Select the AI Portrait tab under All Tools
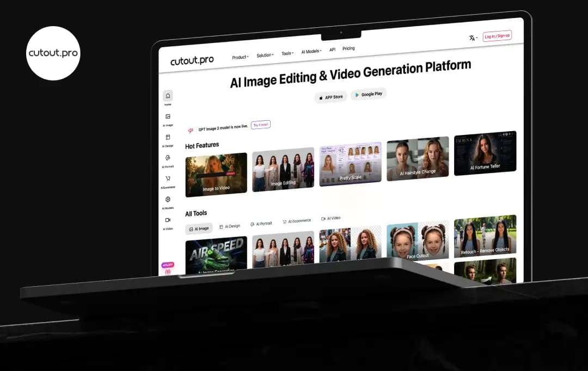 (x=261, y=224)
